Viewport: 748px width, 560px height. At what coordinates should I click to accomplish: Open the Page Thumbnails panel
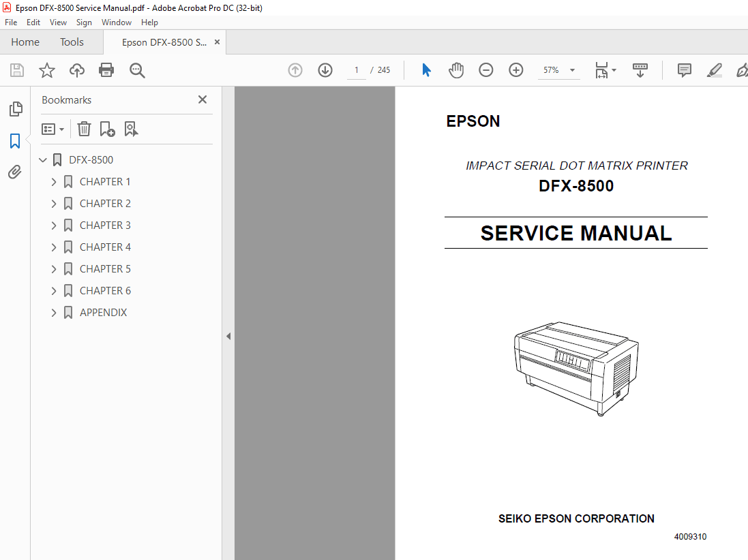[x=15, y=108]
